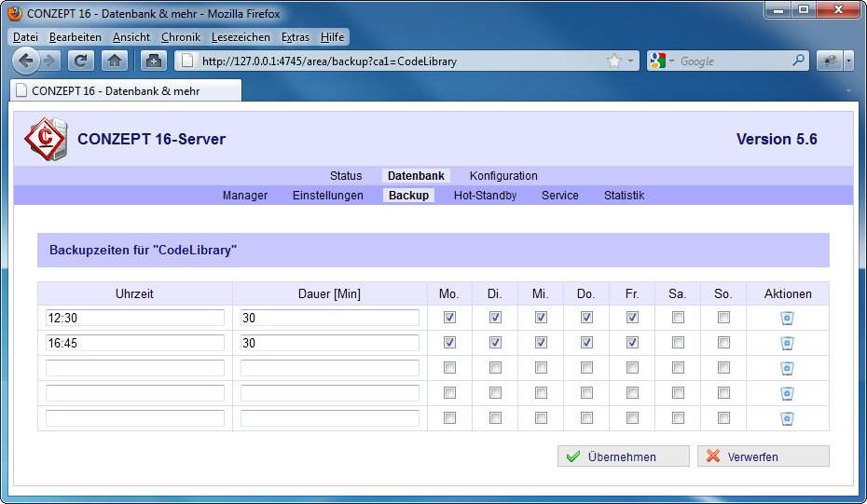Open the Google search engine selector dropdown
Image resolution: width=867 pixels, height=504 pixels.
(x=672, y=61)
